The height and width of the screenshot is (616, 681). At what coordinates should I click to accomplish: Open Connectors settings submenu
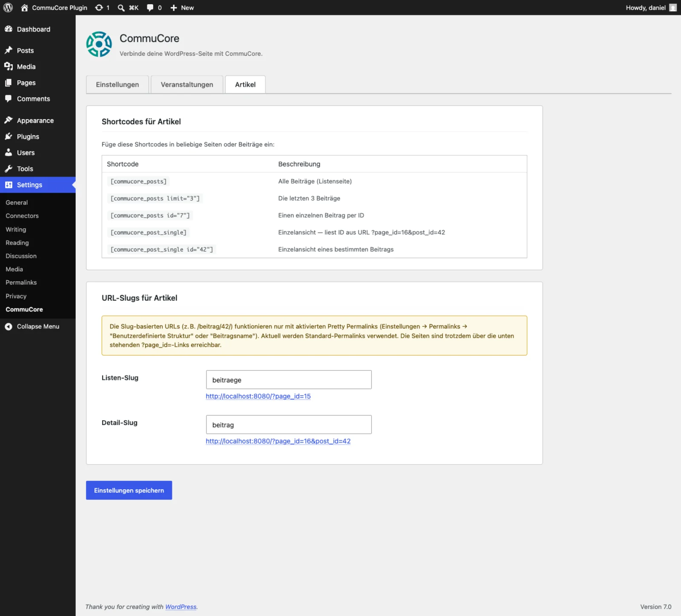22,216
